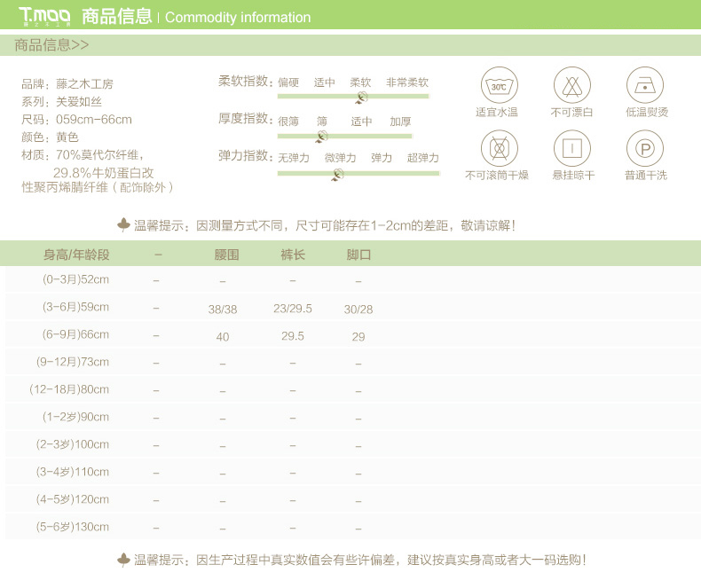Screen dimensions: 701x588
Task: Click the no tumble dry icon
Action: pyautogui.click(x=499, y=147)
